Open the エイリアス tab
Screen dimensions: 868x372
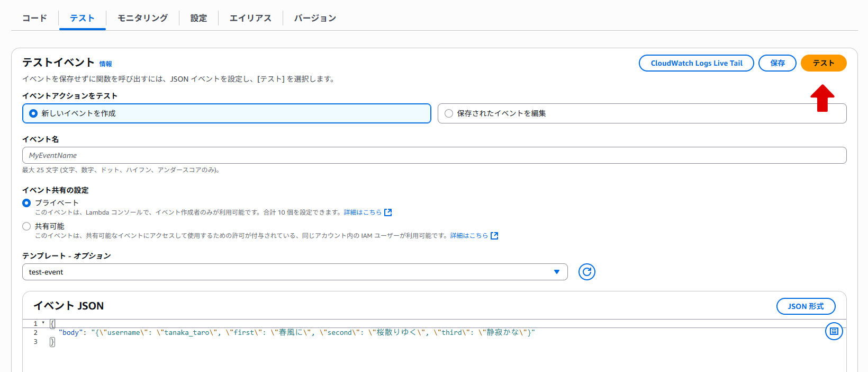coord(250,18)
